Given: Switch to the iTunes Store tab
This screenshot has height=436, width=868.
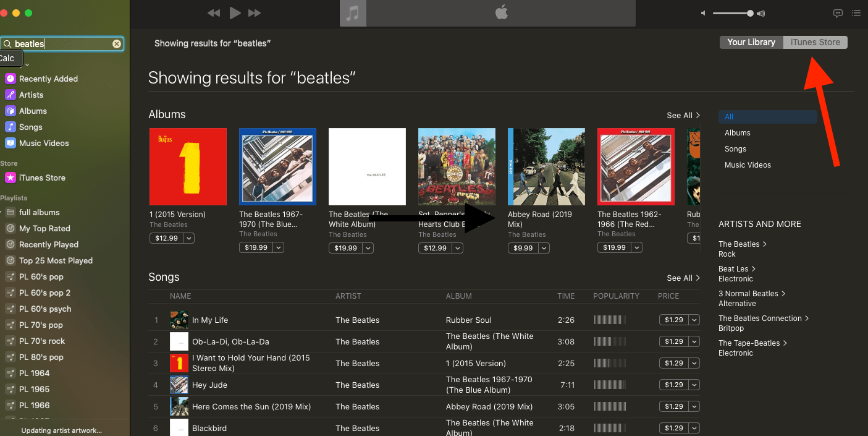Looking at the screenshot, I should [x=815, y=42].
